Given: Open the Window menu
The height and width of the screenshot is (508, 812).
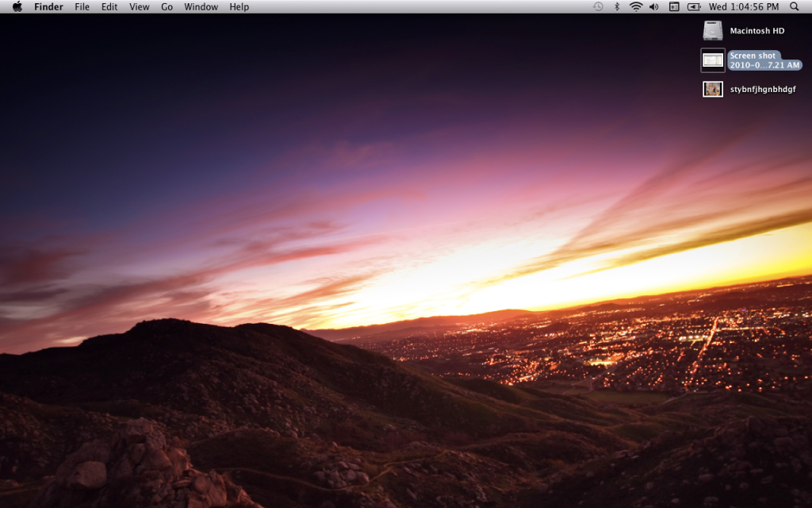Looking at the screenshot, I should tap(201, 6).
